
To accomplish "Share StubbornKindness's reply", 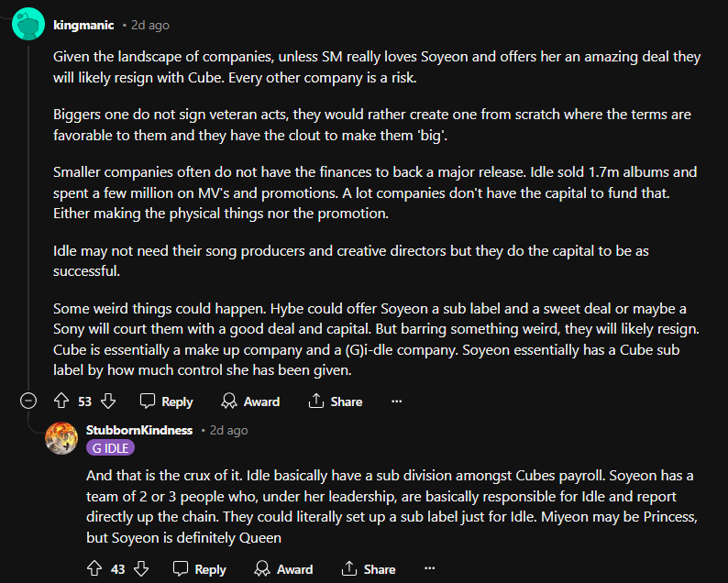I will tap(368, 569).
